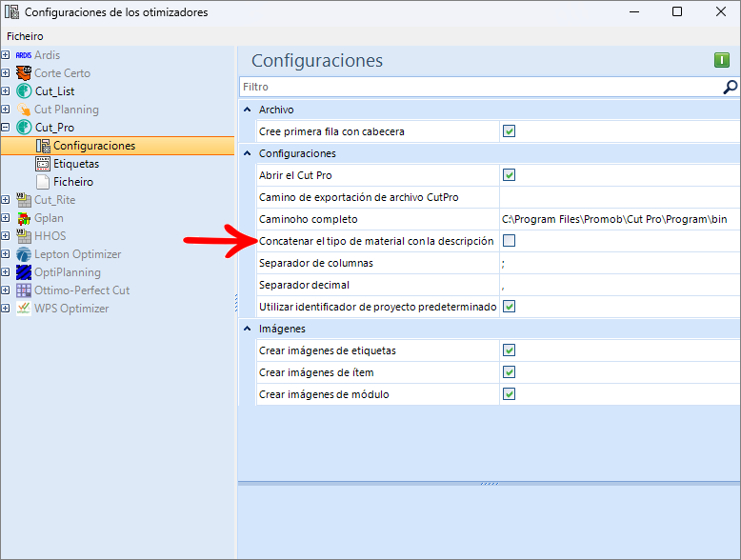
Task: Click the Gplan icon
Action: [x=24, y=218]
